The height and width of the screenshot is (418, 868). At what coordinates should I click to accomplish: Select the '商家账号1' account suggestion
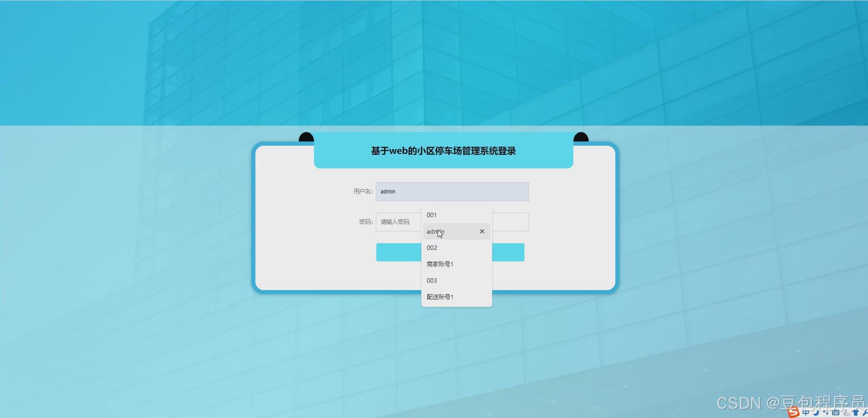coord(439,264)
